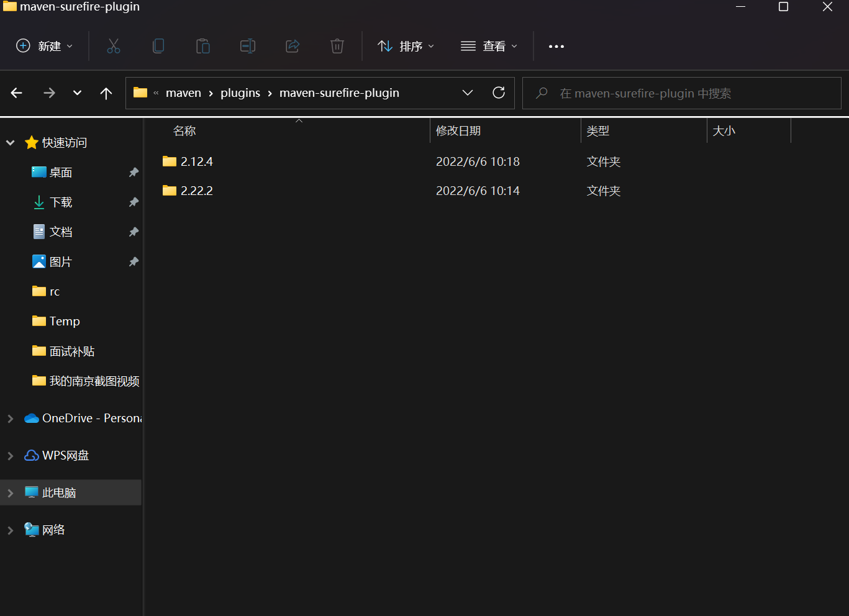Unpin 下载 from the sidebar

pyautogui.click(x=134, y=202)
